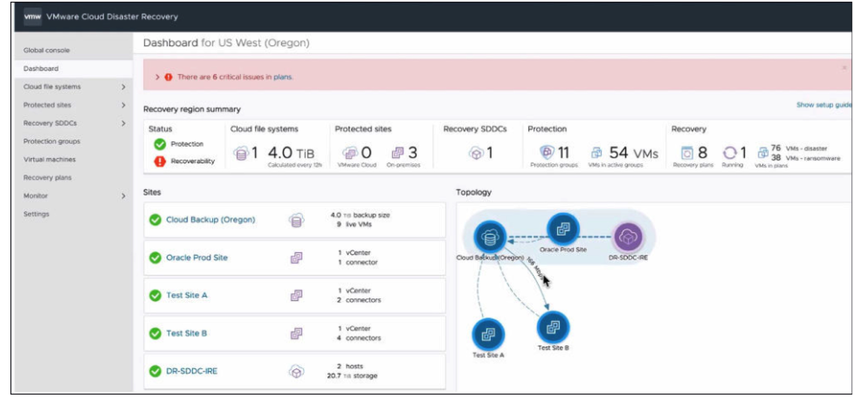Viewport: 868px width, 405px height.
Task: Open Cloud Backup (Oregon) site link
Action: (x=211, y=220)
